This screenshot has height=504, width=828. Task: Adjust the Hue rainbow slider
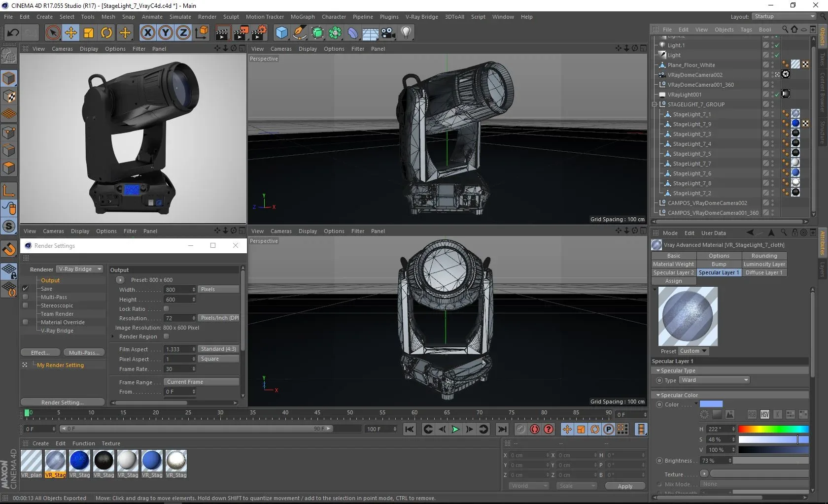pyautogui.click(x=773, y=429)
